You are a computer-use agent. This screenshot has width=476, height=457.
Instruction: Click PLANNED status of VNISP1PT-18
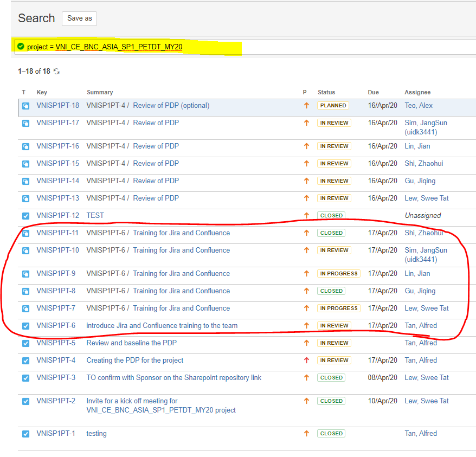point(333,105)
